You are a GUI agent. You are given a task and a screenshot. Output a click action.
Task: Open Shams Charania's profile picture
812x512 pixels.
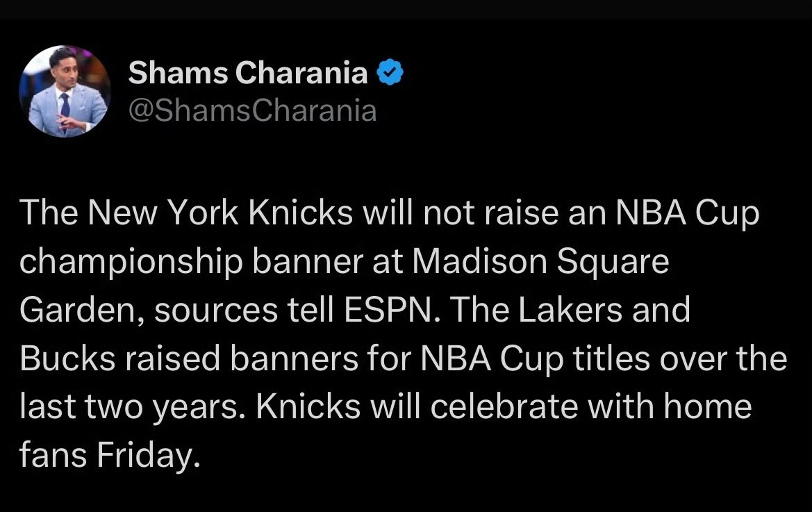(x=64, y=91)
